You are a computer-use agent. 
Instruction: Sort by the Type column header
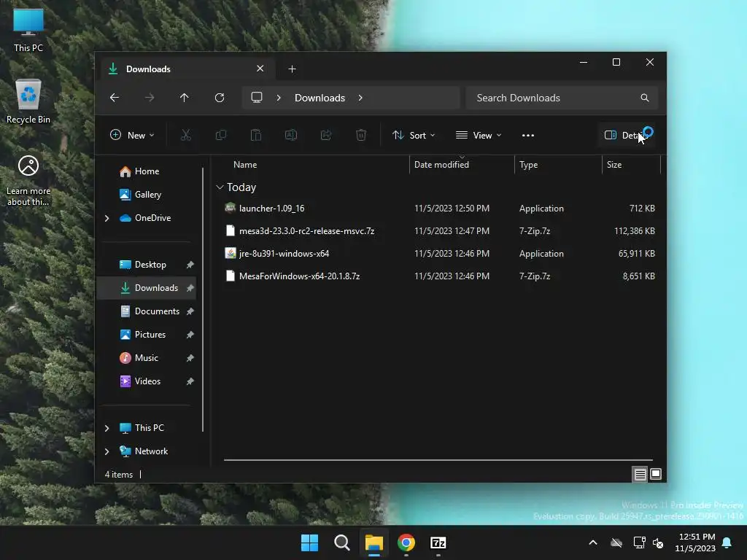(529, 165)
